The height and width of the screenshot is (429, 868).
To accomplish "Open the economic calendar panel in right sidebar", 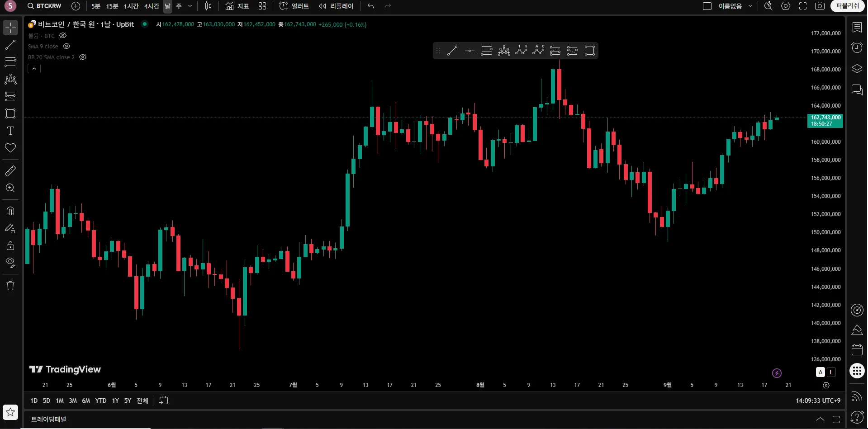I will 857,349.
